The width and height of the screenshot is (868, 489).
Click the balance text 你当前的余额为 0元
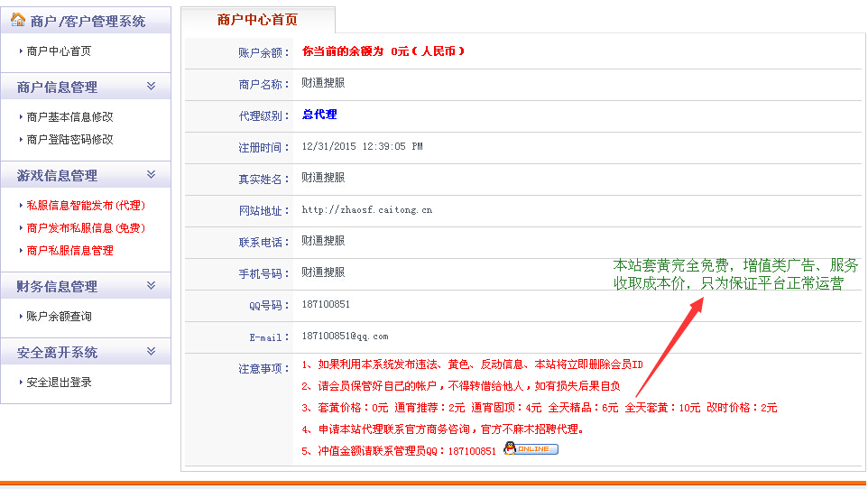click(383, 51)
